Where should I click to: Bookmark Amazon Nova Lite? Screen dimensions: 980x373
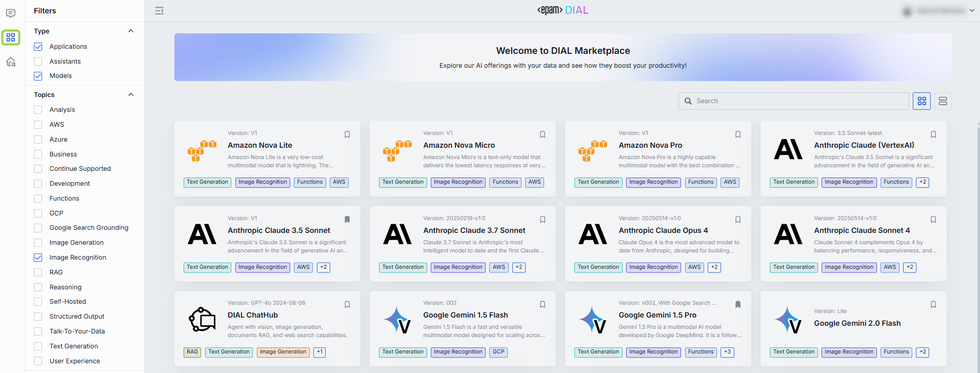point(347,134)
